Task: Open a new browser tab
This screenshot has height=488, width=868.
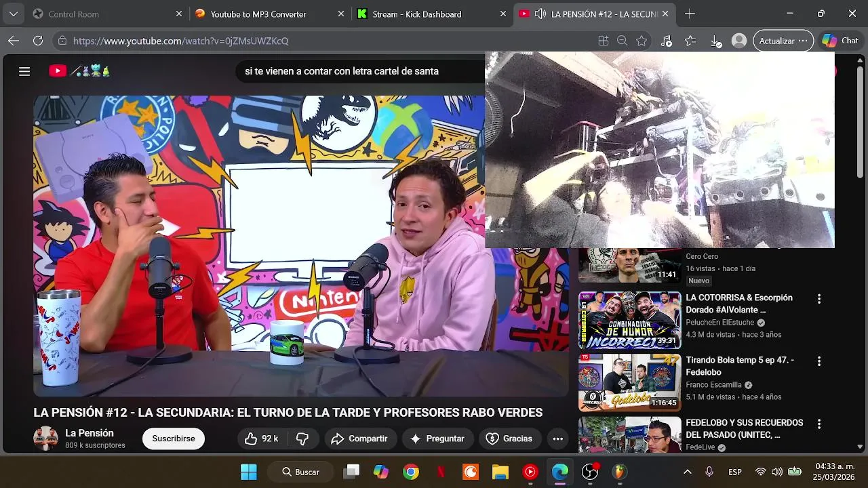Action: click(690, 14)
